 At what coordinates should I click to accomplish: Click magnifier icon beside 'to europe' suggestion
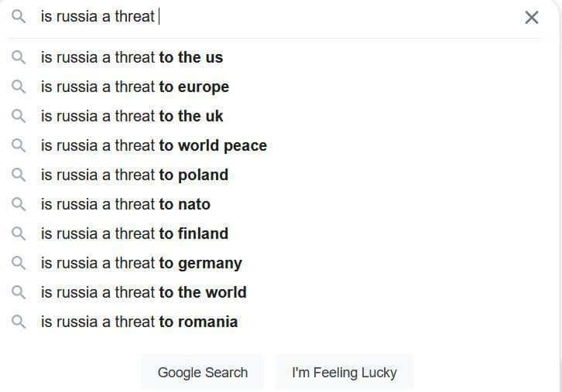click(x=19, y=87)
